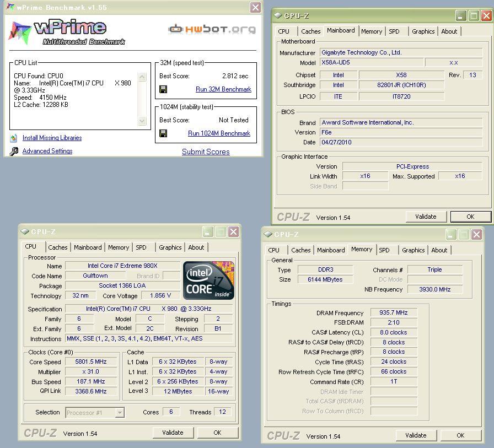Screen dimensions: 494x448
Task: Minimize the Memory CPU-Z window
Action: point(451,235)
